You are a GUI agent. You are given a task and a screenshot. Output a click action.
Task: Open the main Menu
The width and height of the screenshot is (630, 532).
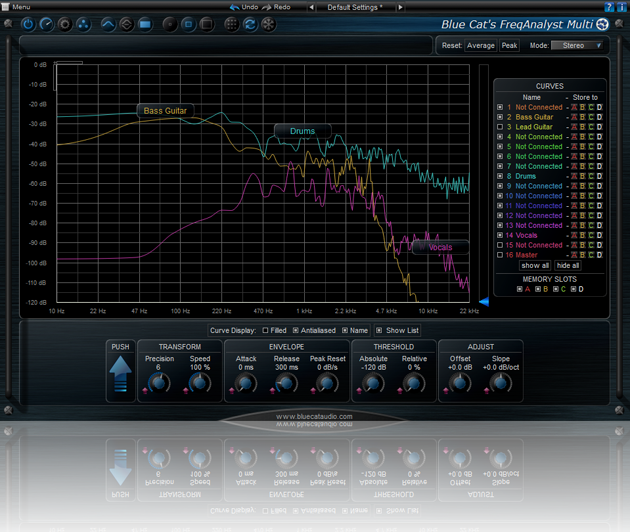click(16, 7)
